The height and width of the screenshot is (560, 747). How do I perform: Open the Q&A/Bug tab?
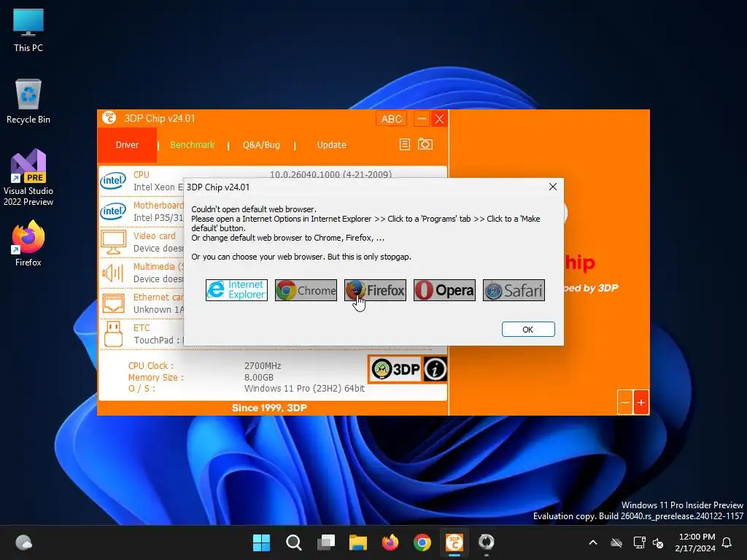tap(261, 145)
